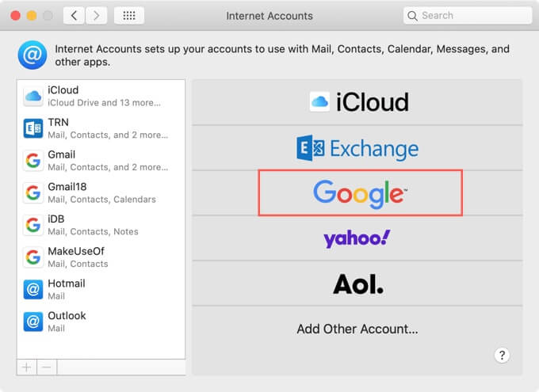Go back with the left chevron
The image size is (539, 392).
click(74, 15)
